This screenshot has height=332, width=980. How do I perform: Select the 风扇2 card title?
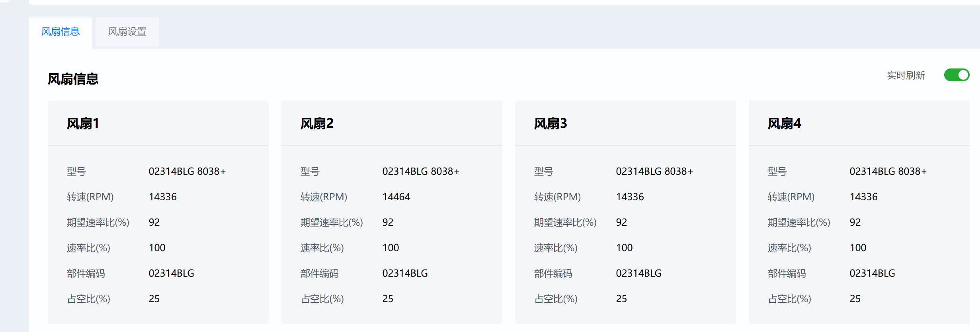click(x=317, y=123)
